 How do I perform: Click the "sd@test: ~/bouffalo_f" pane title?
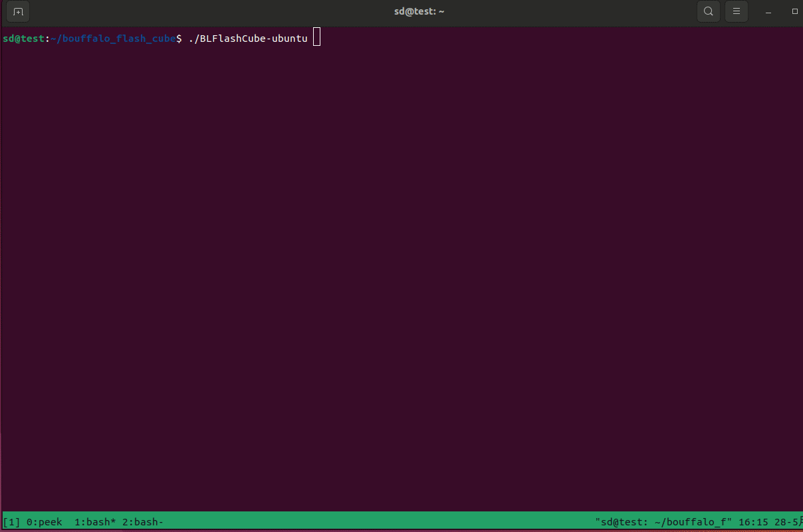(x=663, y=522)
